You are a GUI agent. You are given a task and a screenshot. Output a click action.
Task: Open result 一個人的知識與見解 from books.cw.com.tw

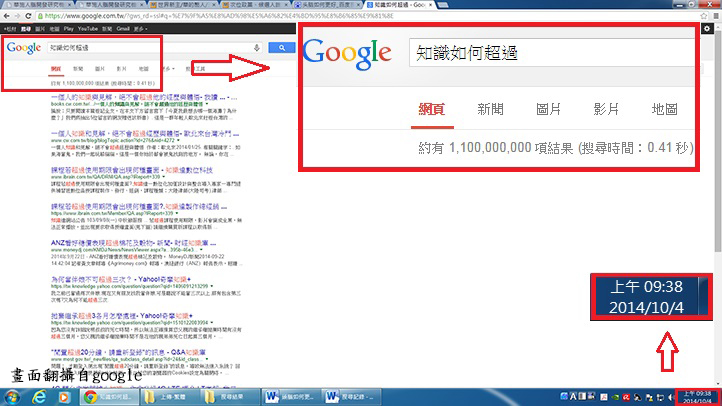(144, 98)
